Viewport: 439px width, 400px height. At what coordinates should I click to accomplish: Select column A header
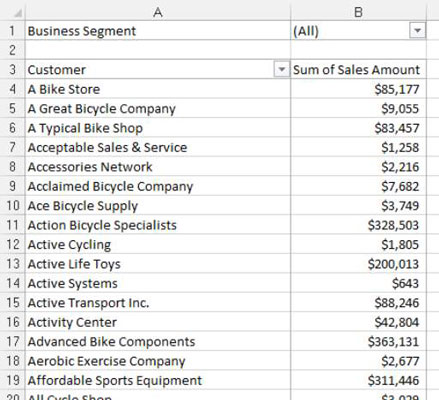coord(158,12)
